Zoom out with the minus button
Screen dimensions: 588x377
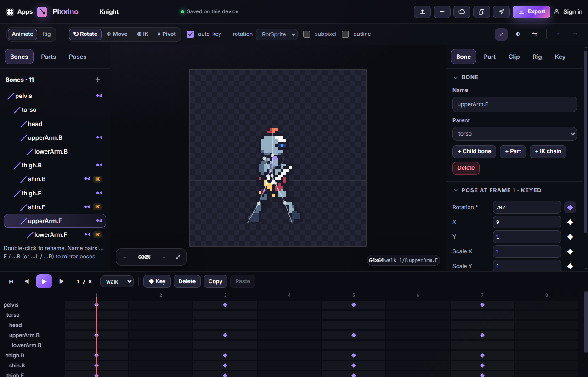[124, 257]
